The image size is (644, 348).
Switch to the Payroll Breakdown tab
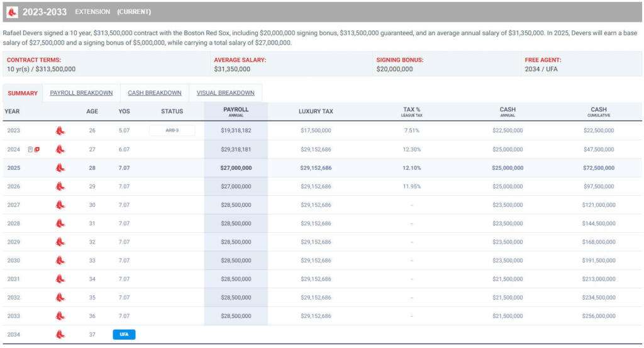[81, 93]
